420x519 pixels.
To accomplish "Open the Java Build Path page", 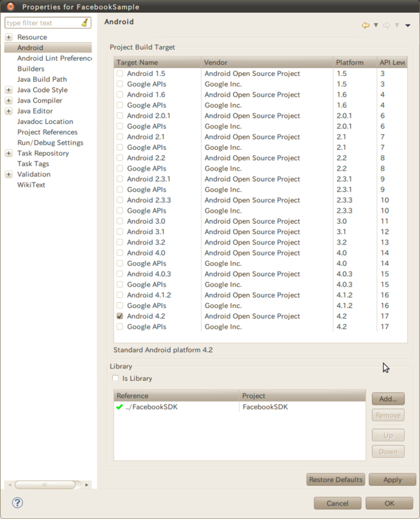I will (42, 79).
